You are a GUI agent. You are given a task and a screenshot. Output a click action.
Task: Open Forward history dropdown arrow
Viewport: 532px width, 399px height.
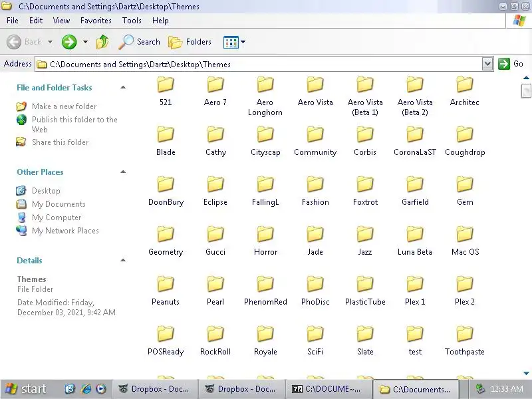click(85, 42)
